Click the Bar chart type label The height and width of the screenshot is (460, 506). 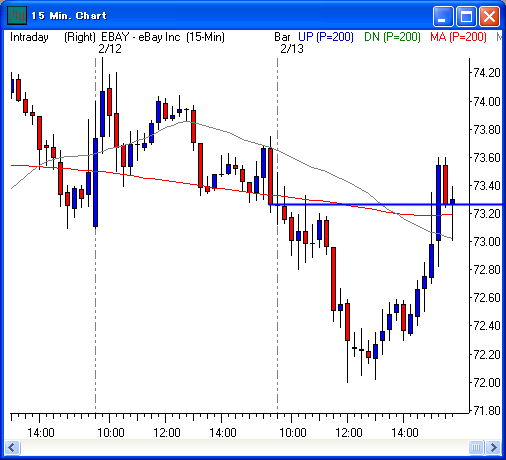point(282,37)
